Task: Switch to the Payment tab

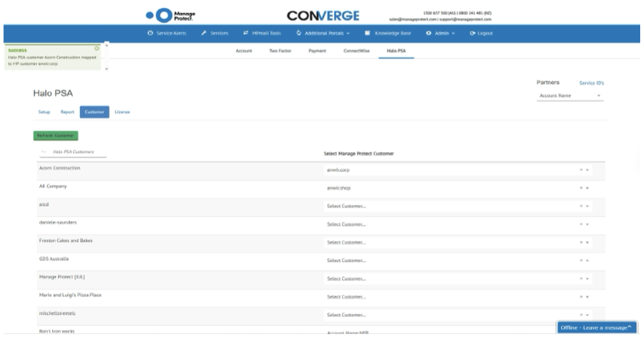Action: [317, 51]
